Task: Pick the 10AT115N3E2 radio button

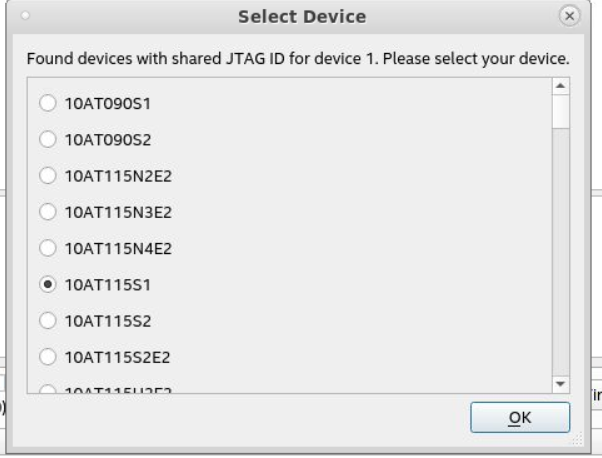Action: pos(45,212)
